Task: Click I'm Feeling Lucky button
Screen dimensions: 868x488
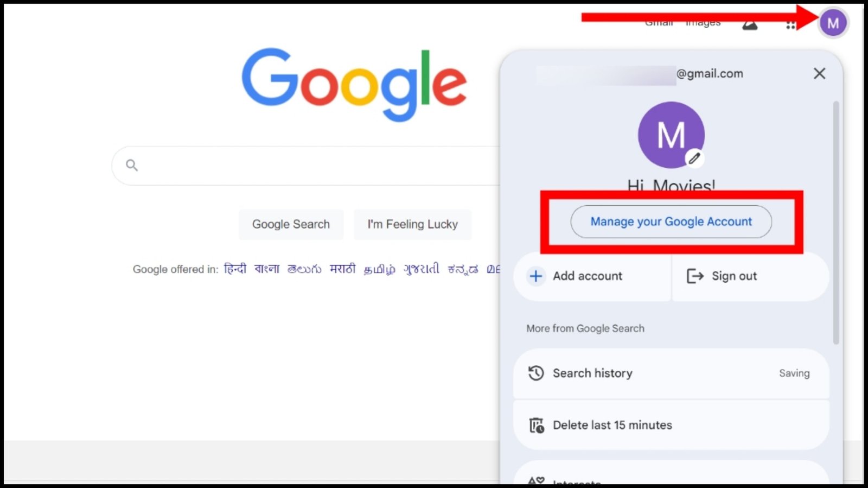Action: point(412,224)
